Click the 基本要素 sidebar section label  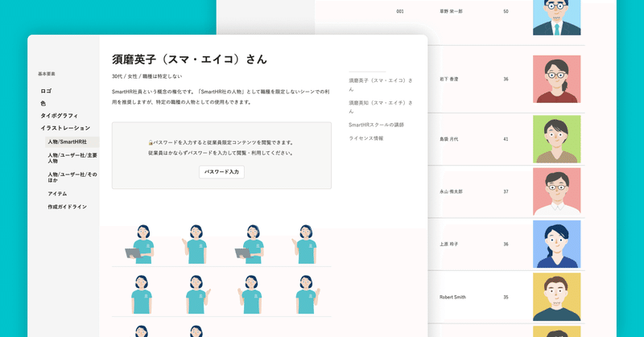pos(47,74)
